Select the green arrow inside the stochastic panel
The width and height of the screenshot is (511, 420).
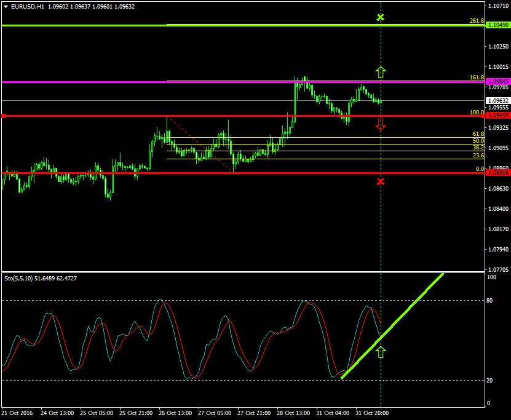381,351
